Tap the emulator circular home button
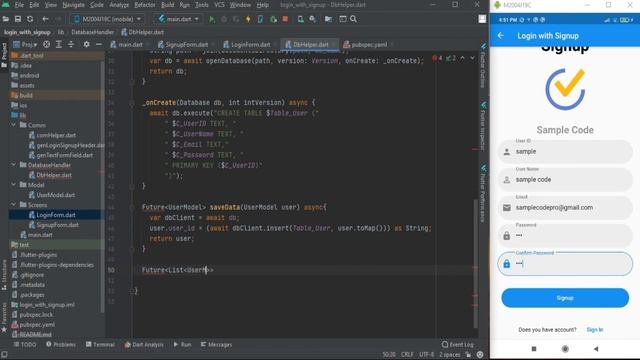This screenshot has height=360, width=640. click(565, 349)
